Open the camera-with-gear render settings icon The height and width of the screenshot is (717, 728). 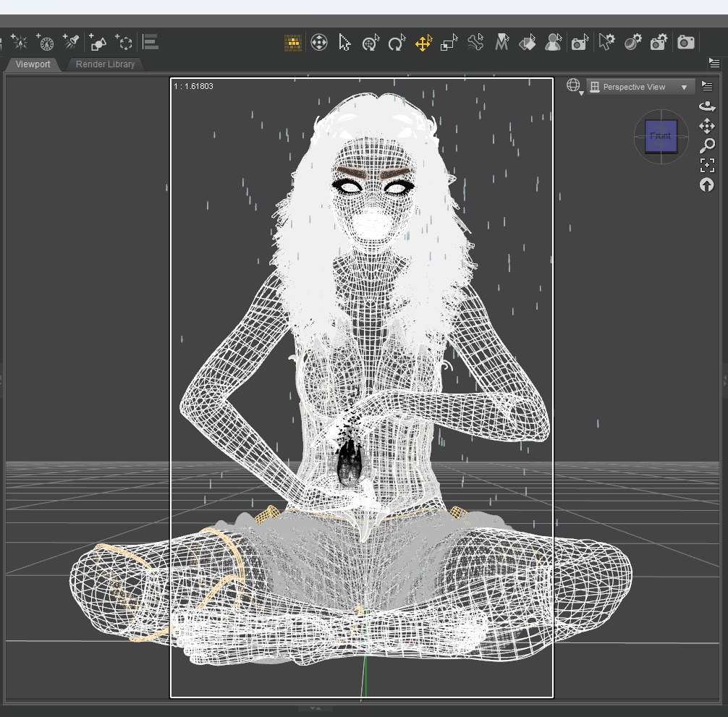pyautogui.click(x=659, y=42)
